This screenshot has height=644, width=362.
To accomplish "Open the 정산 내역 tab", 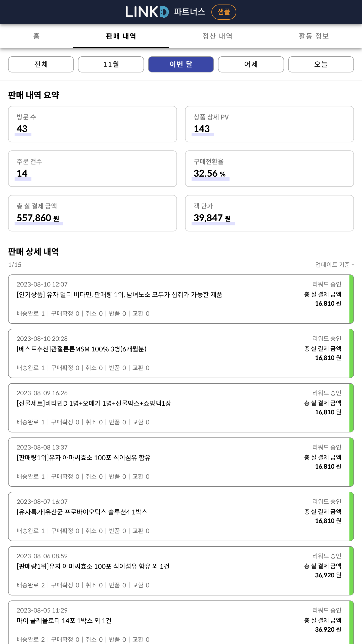I will click(217, 36).
